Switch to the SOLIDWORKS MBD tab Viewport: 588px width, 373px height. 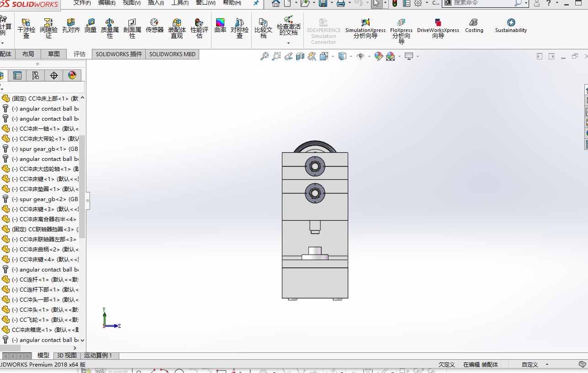(172, 54)
